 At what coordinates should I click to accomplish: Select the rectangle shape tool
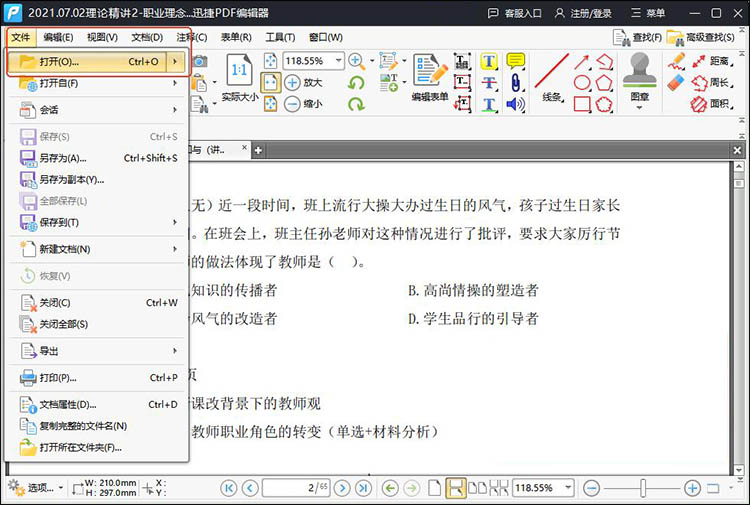(x=582, y=104)
